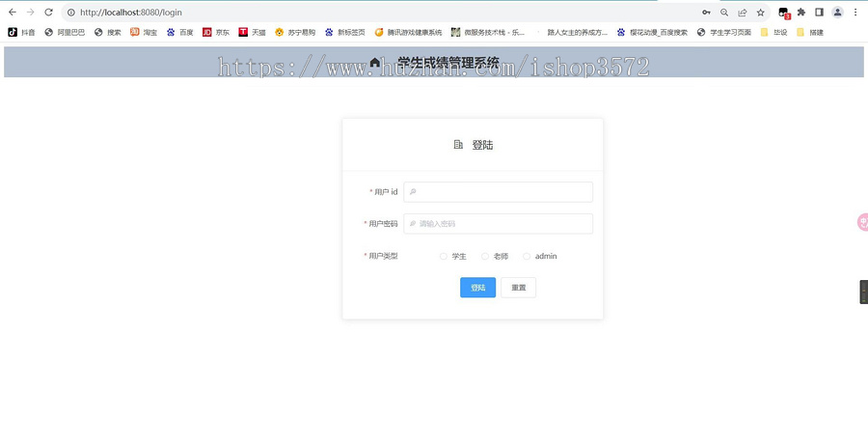Open the 搜索 bookmark

[x=107, y=32]
